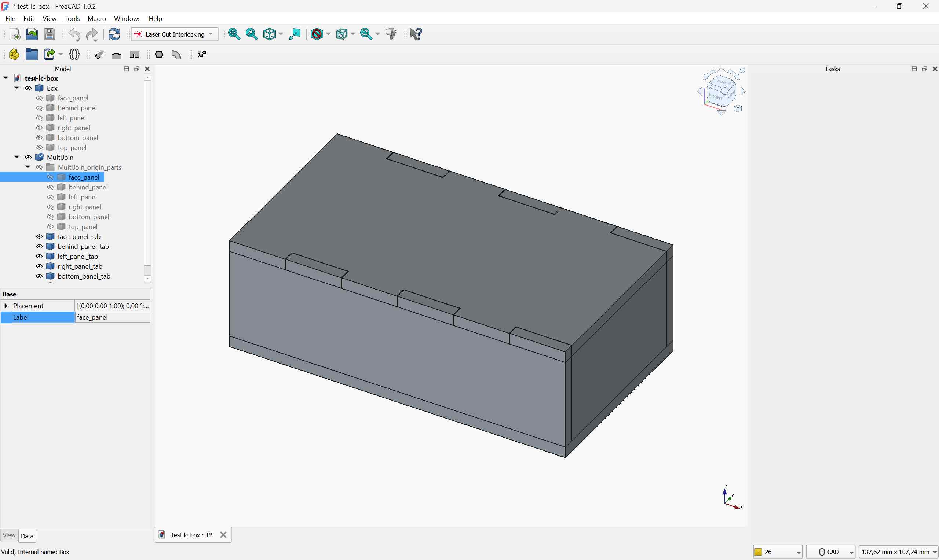Click the curly braces variable set icon

click(74, 54)
